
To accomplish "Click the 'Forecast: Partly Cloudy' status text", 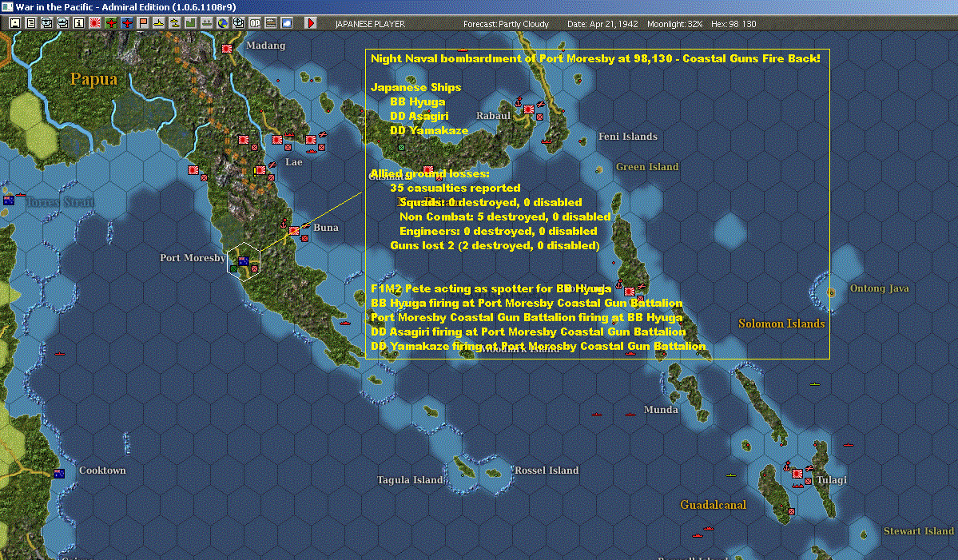I will [506, 24].
